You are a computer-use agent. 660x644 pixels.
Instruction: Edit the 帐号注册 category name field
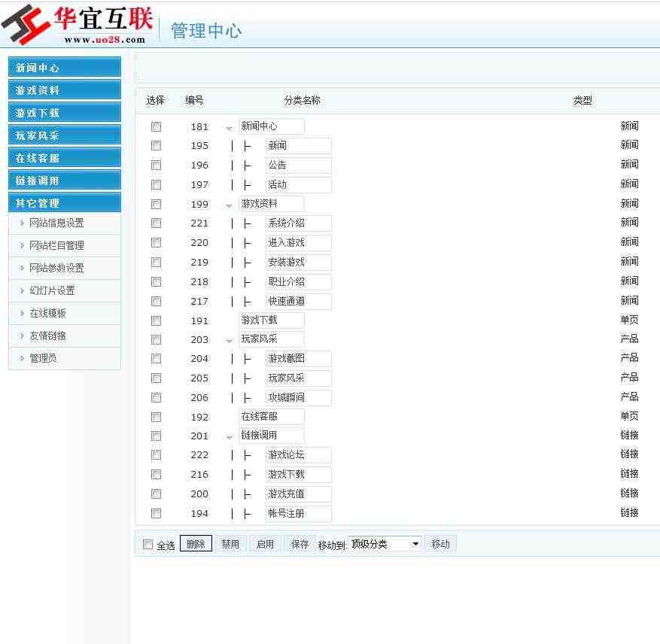click(299, 514)
